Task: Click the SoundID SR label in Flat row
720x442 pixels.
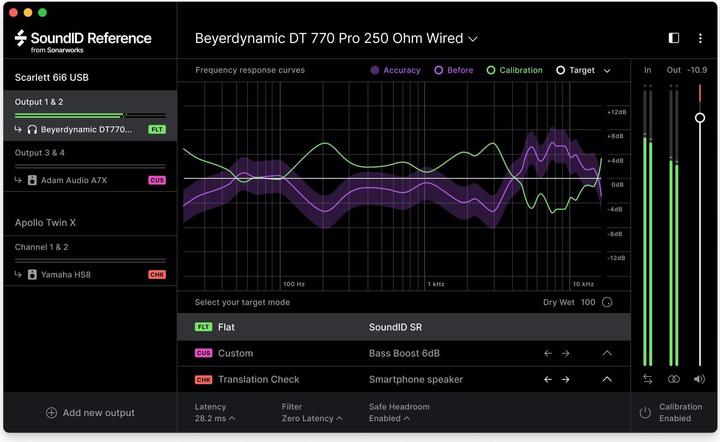Action: pos(395,327)
